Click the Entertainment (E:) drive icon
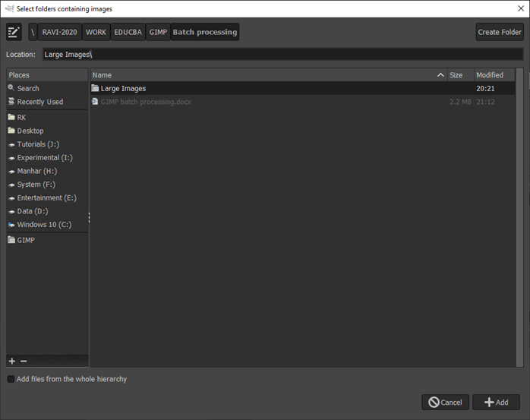 pyautogui.click(x=11, y=198)
